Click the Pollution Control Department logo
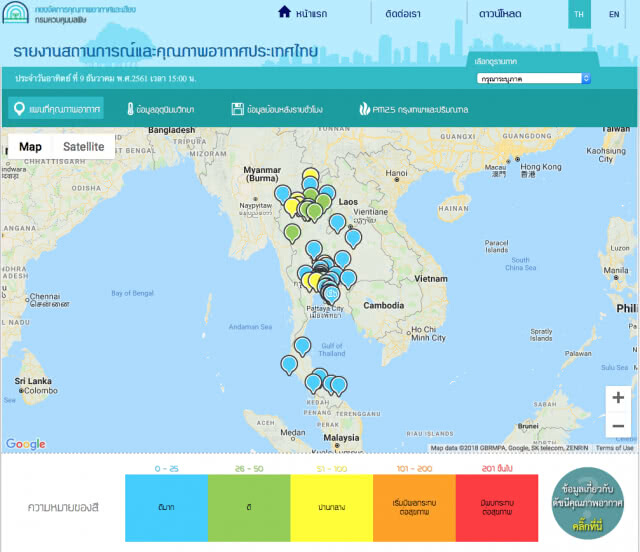Screen dimensions: 640x552 pyautogui.click(x=16, y=13)
